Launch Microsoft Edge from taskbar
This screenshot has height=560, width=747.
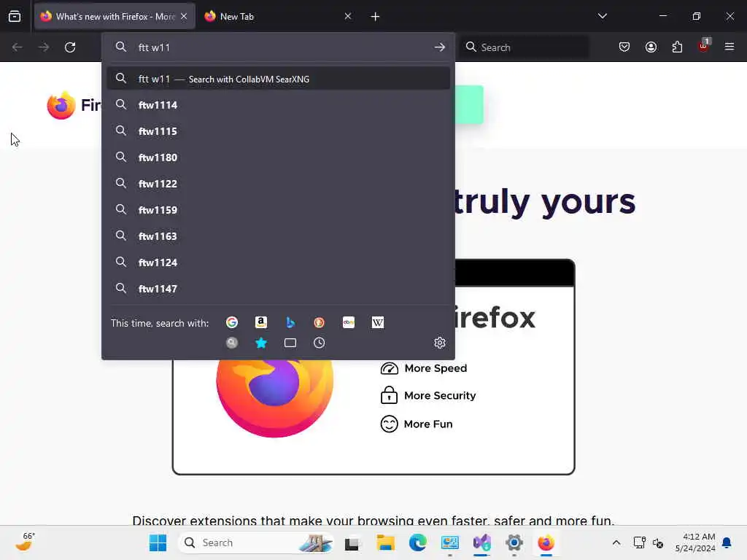[x=418, y=542]
